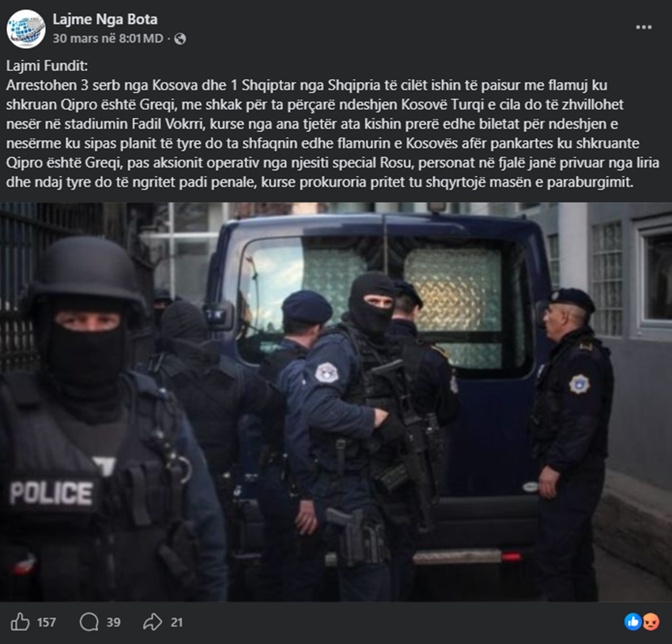Viewport: 672px width, 644px height.
Task: Click the thumbs-up Like icon
Action: pyautogui.click(x=20, y=622)
